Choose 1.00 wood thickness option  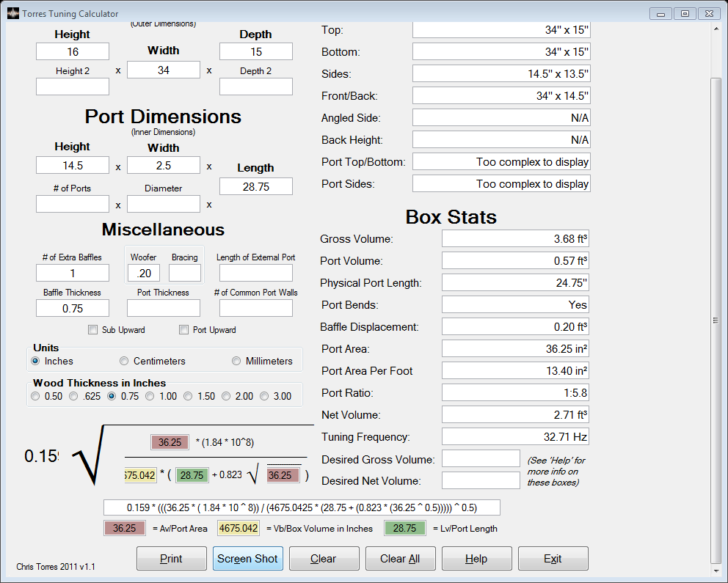click(x=150, y=396)
